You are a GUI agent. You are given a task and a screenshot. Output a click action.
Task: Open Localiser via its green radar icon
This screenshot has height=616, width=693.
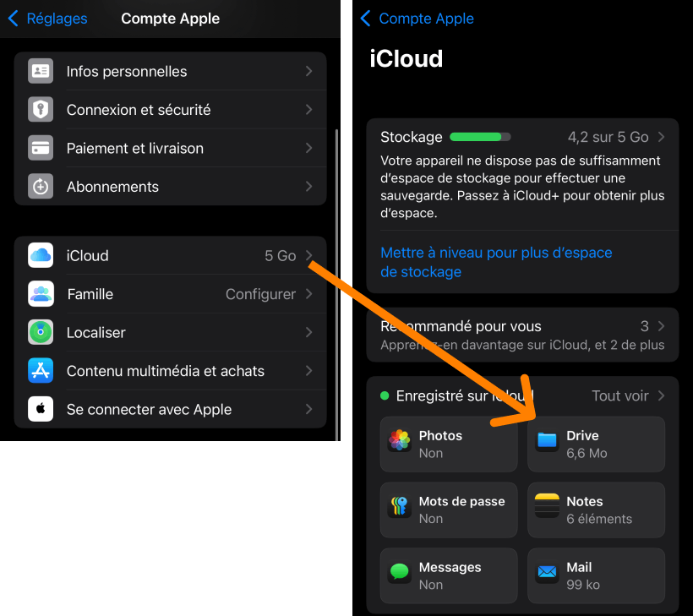[x=40, y=332]
